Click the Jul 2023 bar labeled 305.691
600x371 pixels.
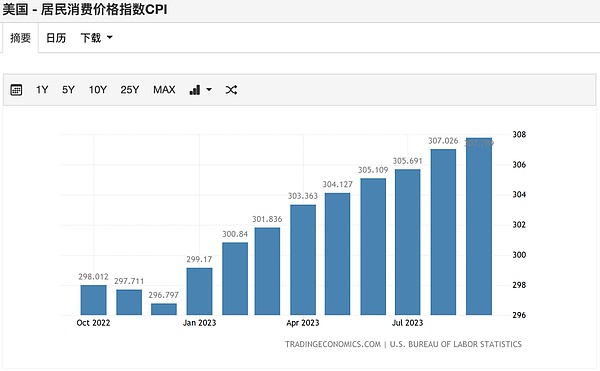pyautogui.click(x=408, y=242)
